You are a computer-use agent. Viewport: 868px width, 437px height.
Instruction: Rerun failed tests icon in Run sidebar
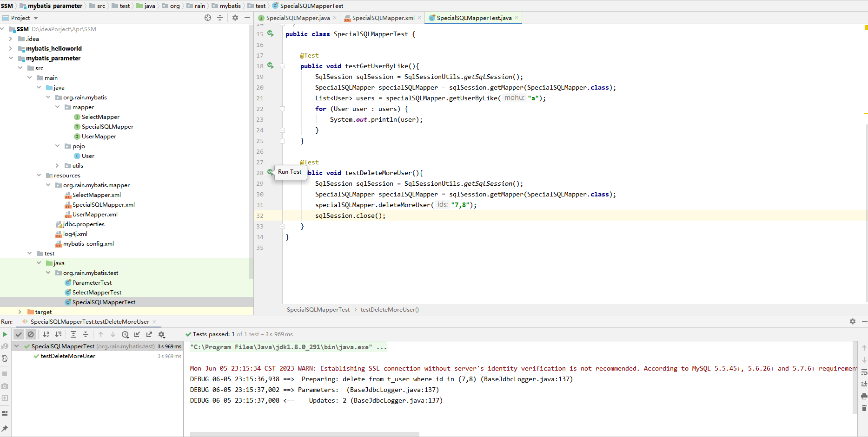point(5,346)
